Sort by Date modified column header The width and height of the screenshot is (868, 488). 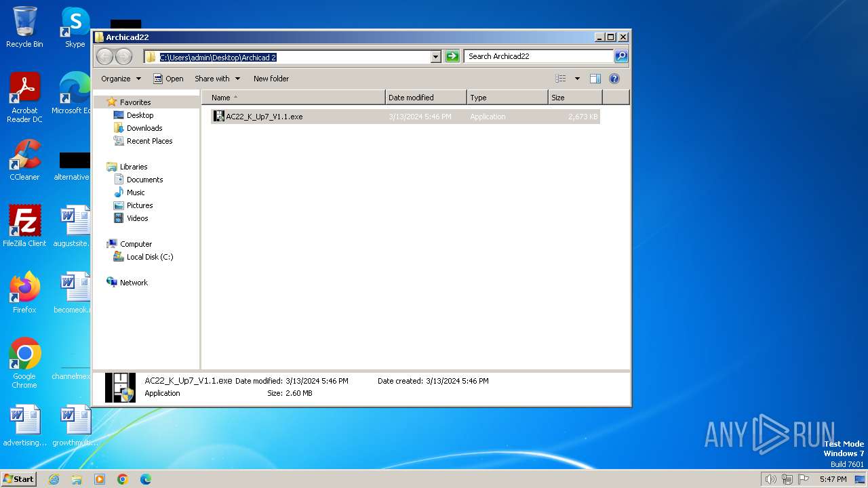click(426, 98)
